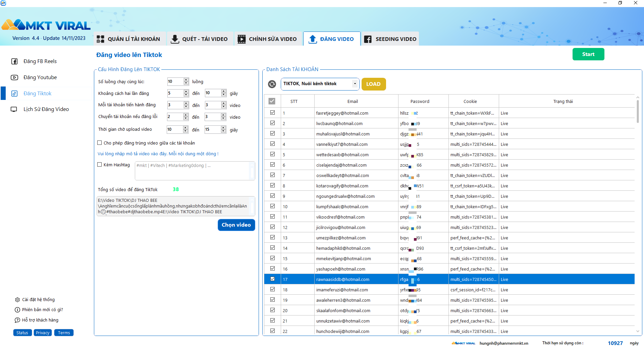Viewport: 644px width, 347px height.
Task: Open Hỗ trợ khách hàng link
Action: (40, 320)
